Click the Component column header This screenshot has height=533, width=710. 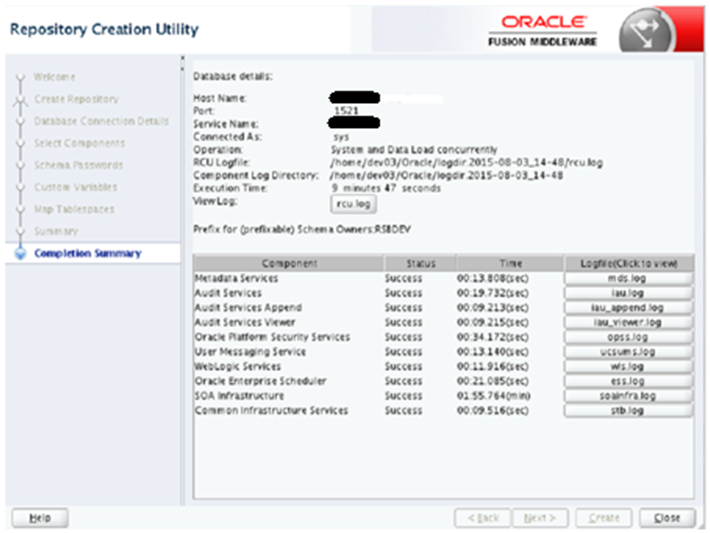pyautogui.click(x=289, y=264)
